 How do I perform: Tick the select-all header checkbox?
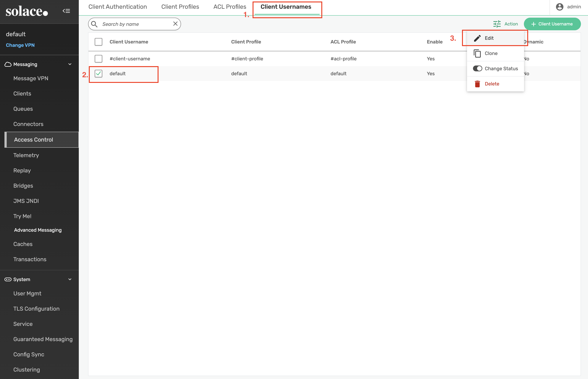coord(98,42)
